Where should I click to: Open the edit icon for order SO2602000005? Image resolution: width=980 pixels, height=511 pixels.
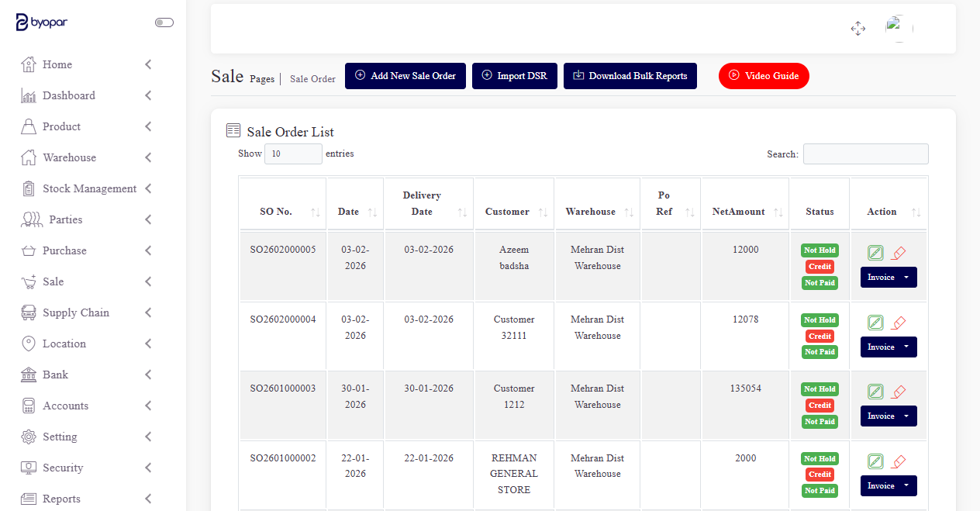click(x=875, y=252)
